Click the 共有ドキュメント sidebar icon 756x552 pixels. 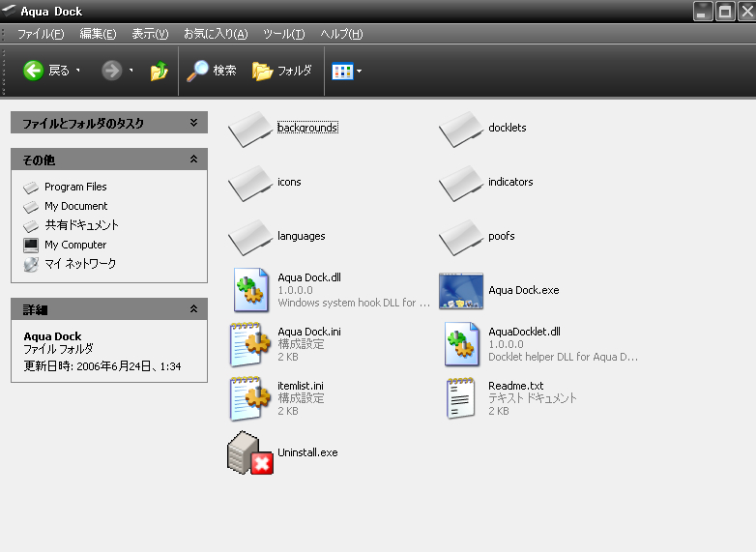pyautogui.click(x=31, y=225)
